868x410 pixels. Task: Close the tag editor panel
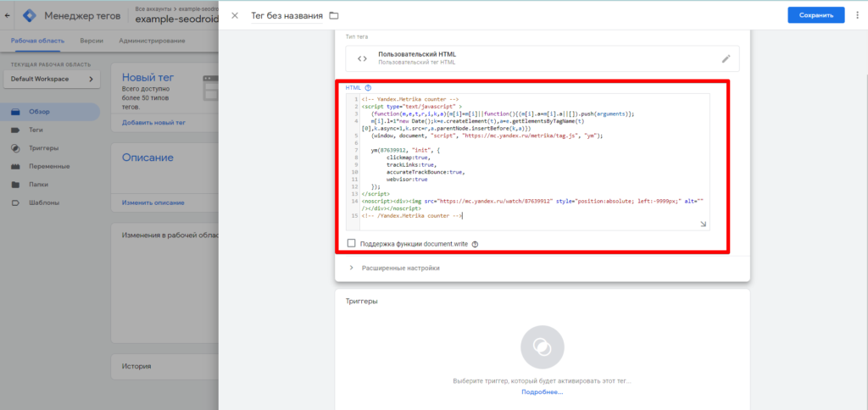pos(235,15)
